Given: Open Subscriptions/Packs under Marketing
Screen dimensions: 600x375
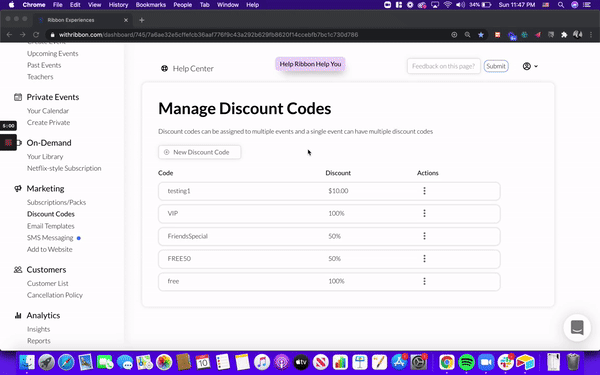Looking at the screenshot, I should pos(56,202).
